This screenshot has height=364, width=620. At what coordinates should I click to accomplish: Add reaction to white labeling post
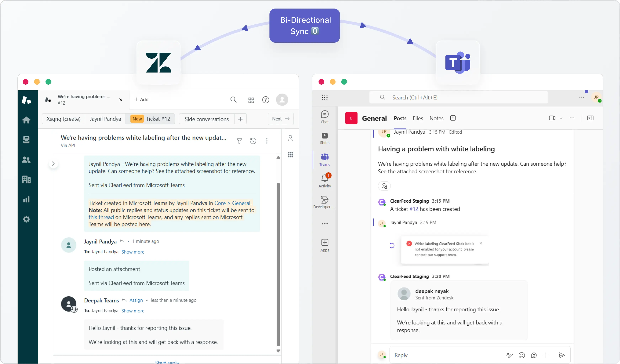coord(384,186)
